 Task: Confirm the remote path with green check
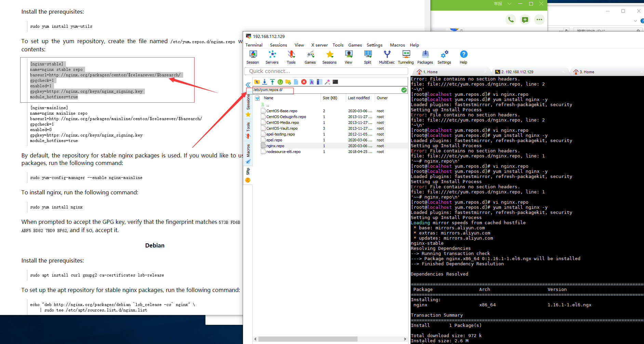click(404, 90)
